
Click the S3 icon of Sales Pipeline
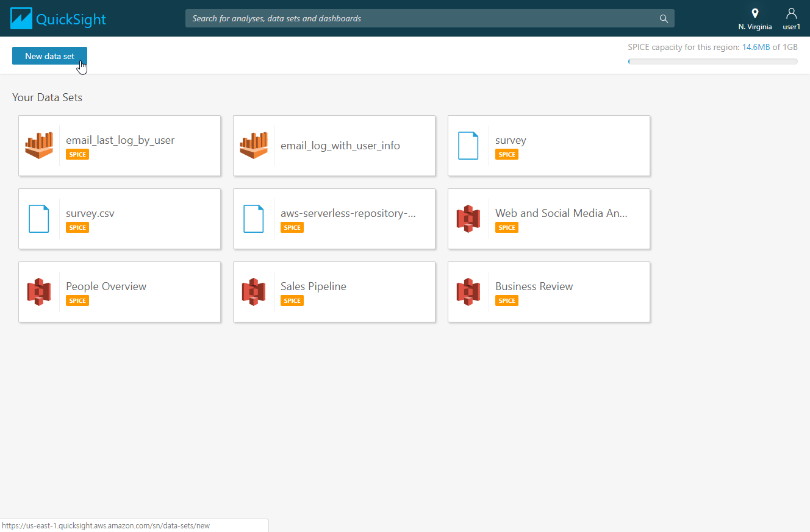254,292
